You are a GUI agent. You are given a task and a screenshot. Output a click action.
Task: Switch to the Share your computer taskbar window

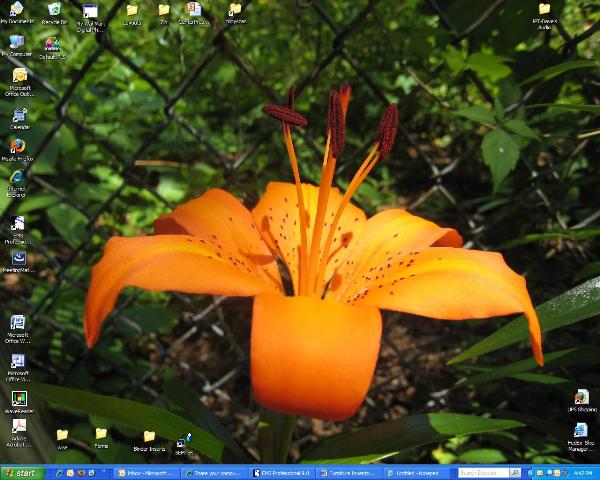tap(215, 473)
